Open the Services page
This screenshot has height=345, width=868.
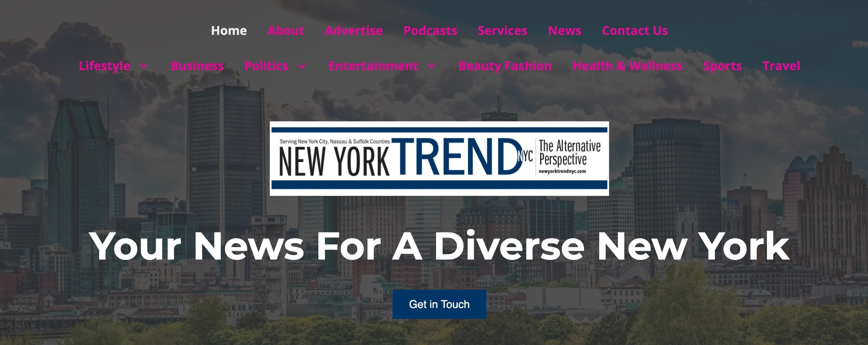(x=502, y=31)
